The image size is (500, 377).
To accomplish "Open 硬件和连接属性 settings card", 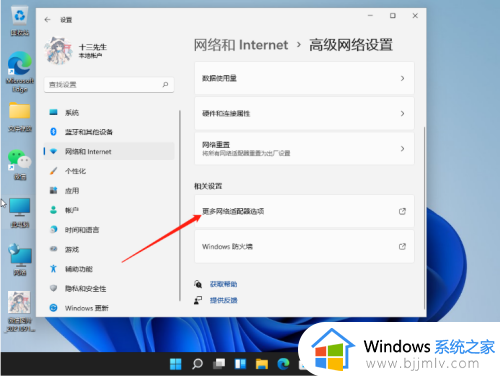I will tap(304, 114).
